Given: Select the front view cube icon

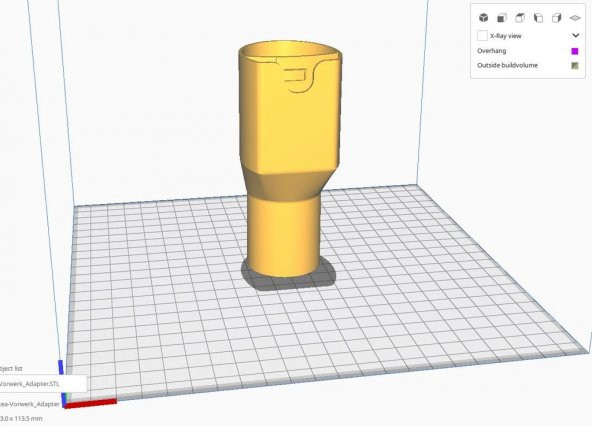Looking at the screenshot, I should (x=502, y=18).
